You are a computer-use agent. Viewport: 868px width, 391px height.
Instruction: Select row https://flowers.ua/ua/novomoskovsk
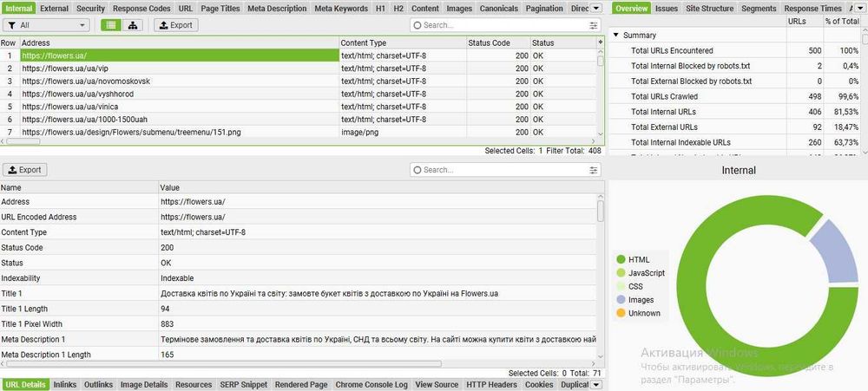coord(299,81)
